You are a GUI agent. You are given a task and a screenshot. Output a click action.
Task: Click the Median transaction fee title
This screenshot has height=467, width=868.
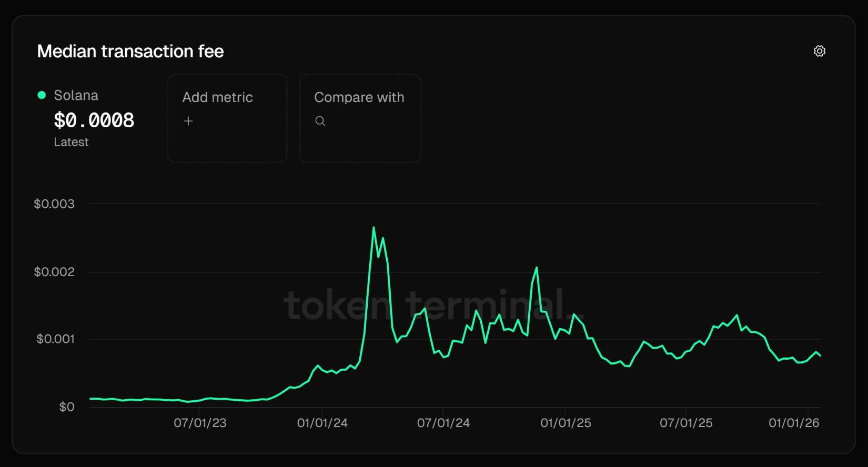(x=130, y=51)
